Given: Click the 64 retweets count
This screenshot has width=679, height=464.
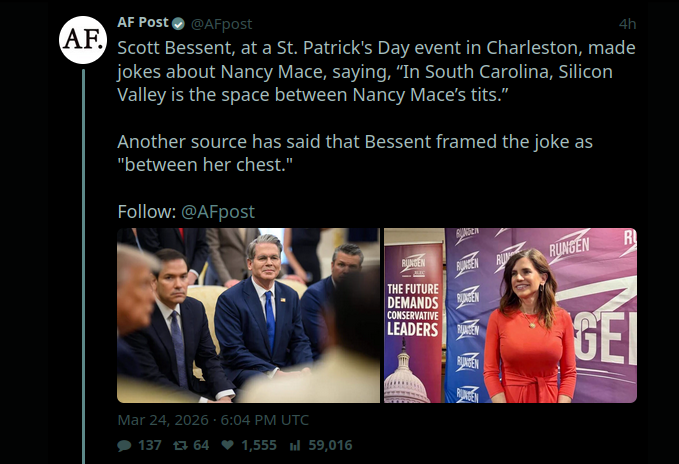Looking at the screenshot, I should tap(201, 445).
